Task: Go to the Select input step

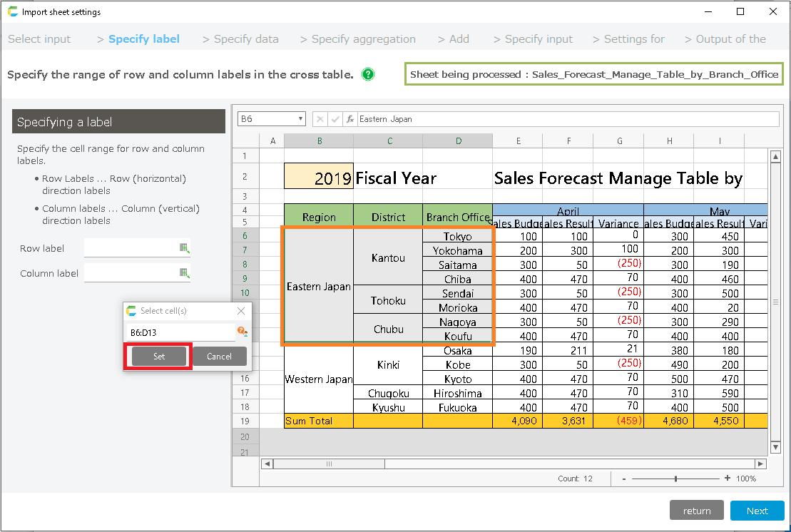Action: point(39,39)
